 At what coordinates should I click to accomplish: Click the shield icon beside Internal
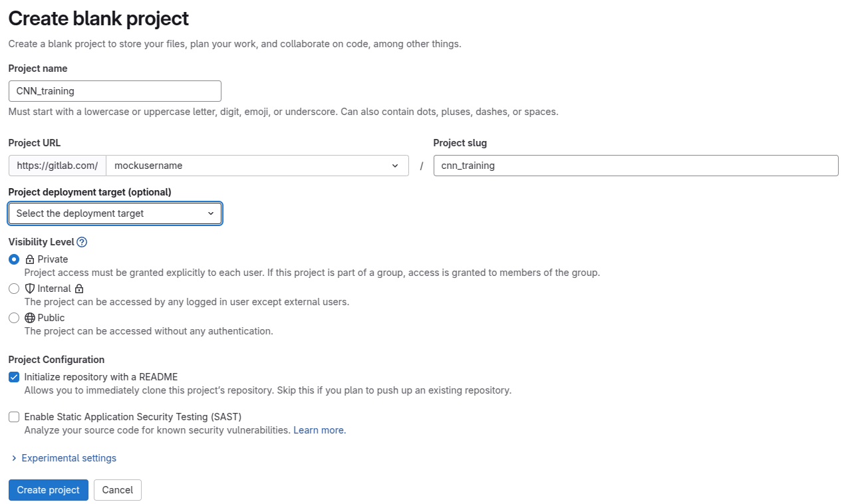pyautogui.click(x=30, y=289)
